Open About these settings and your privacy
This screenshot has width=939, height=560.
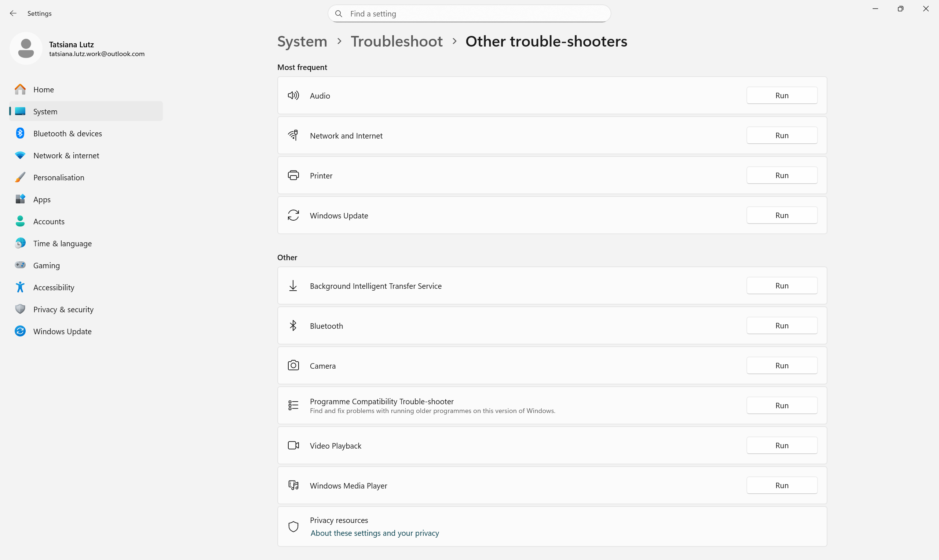(374, 533)
